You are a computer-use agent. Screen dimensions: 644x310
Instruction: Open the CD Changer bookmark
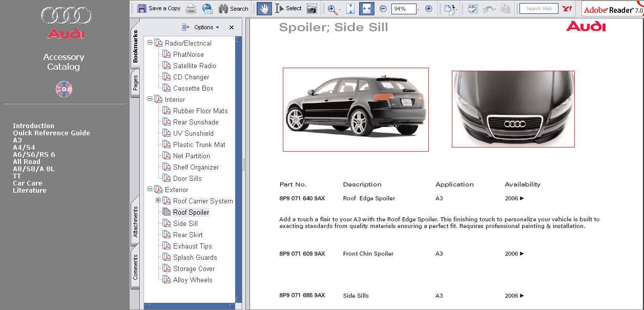pos(191,77)
